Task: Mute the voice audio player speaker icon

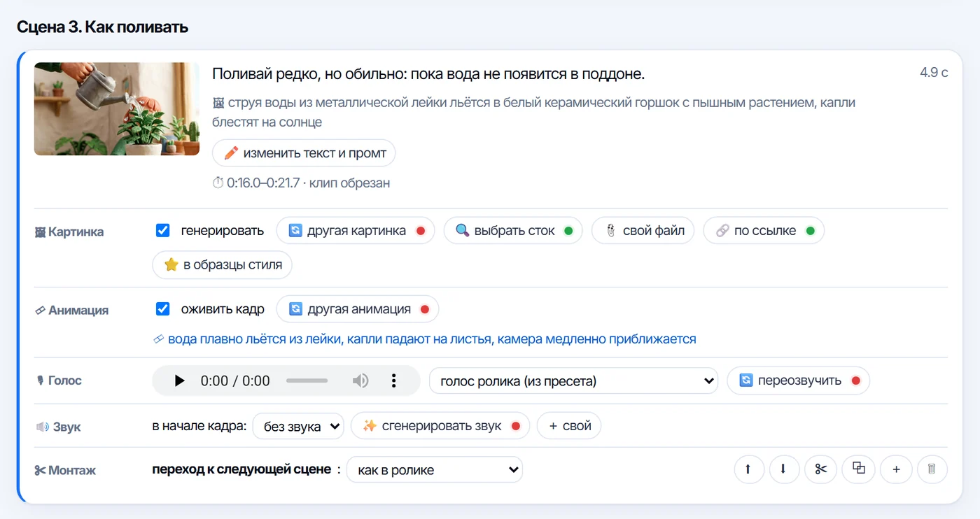Action: click(x=360, y=381)
